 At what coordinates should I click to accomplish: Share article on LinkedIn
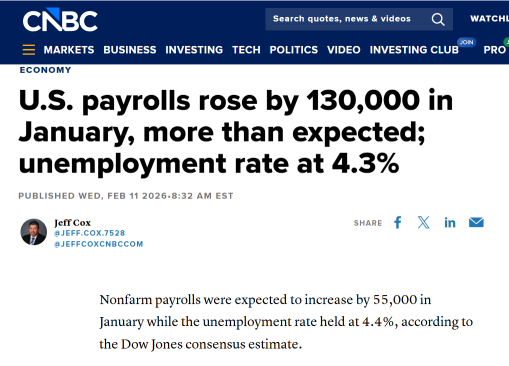click(450, 223)
